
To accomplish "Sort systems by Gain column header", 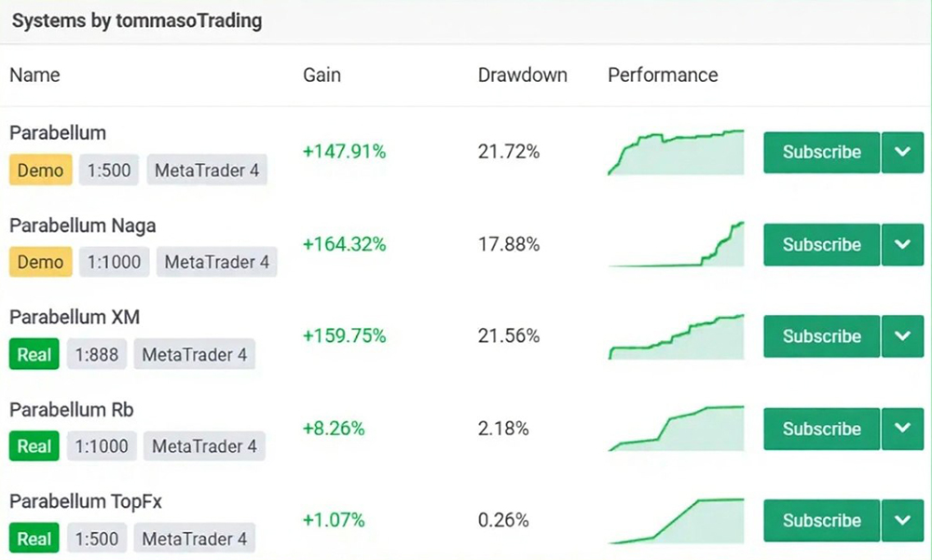I will coord(322,75).
